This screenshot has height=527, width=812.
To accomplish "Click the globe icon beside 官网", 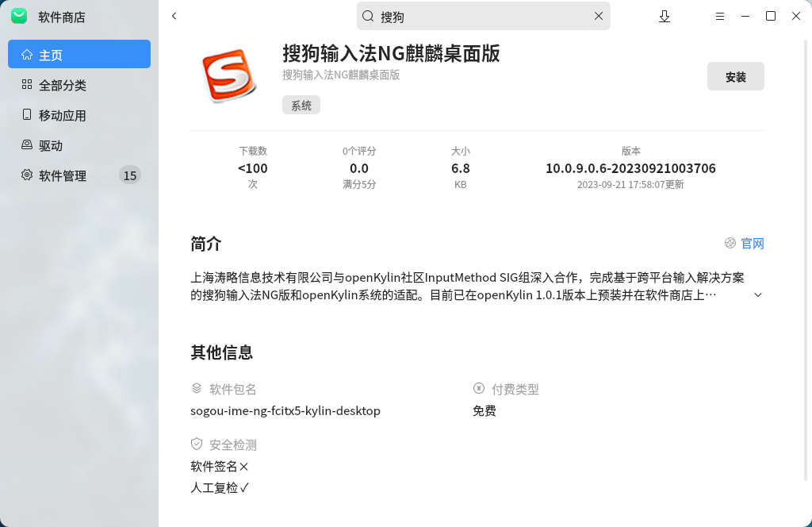I will pos(730,243).
